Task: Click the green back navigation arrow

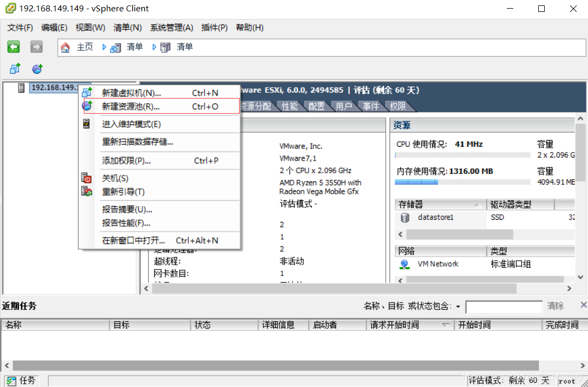Action: 13,47
